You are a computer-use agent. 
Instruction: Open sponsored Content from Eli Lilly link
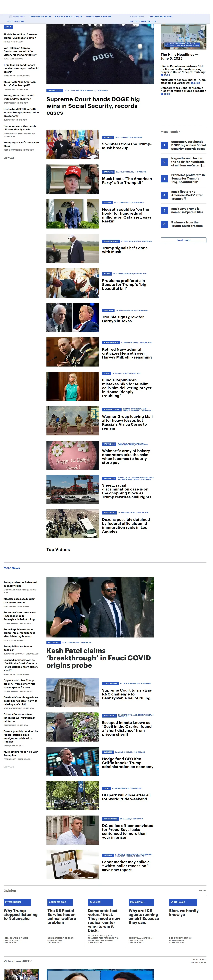coord(142,21)
